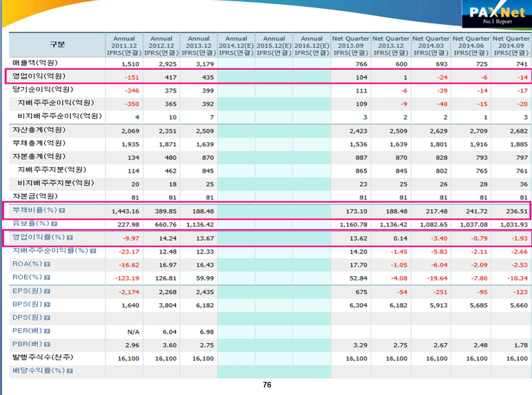Click the DPS(원) label text
This screenshot has height=395, width=532.
(27, 317)
